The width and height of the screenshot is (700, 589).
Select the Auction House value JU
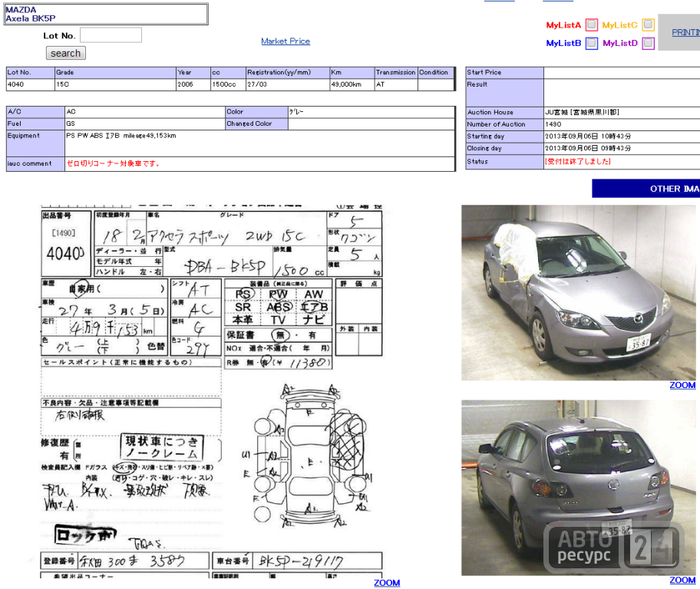[x=582, y=112]
